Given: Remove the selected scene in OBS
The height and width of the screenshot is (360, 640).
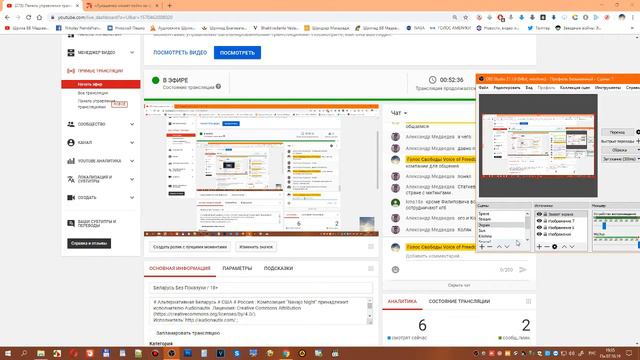Looking at the screenshot, I should (x=490, y=247).
